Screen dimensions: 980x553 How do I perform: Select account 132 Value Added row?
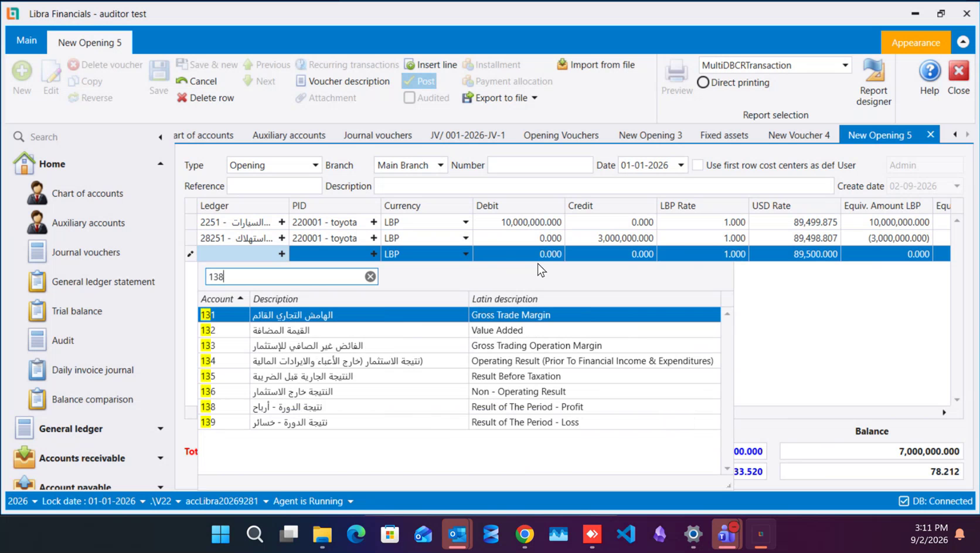460,330
